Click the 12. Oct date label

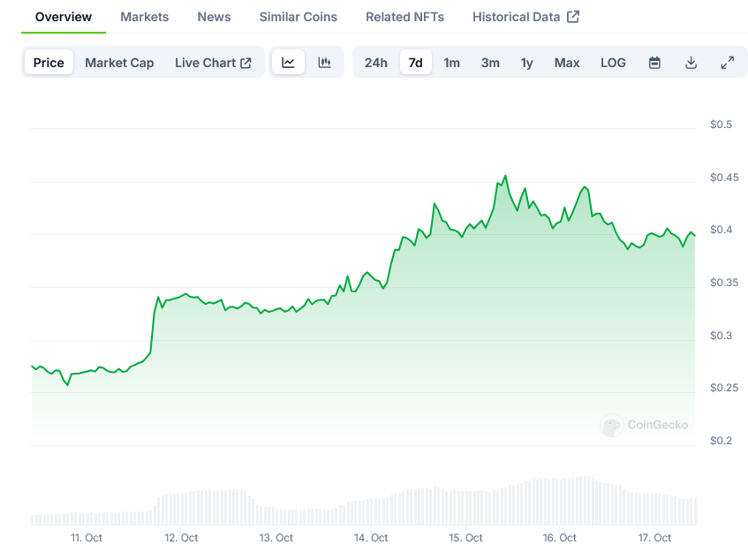pyautogui.click(x=181, y=538)
